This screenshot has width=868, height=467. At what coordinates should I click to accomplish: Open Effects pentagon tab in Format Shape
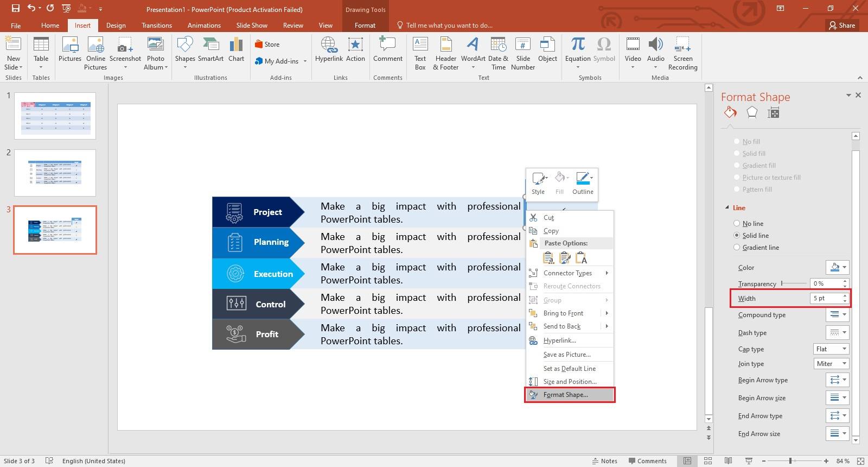coord(752,112)
